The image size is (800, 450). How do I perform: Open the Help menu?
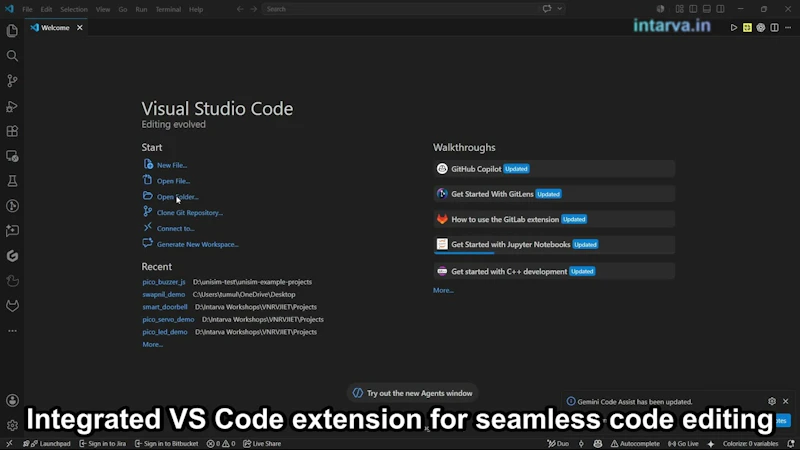coord(196,9)
